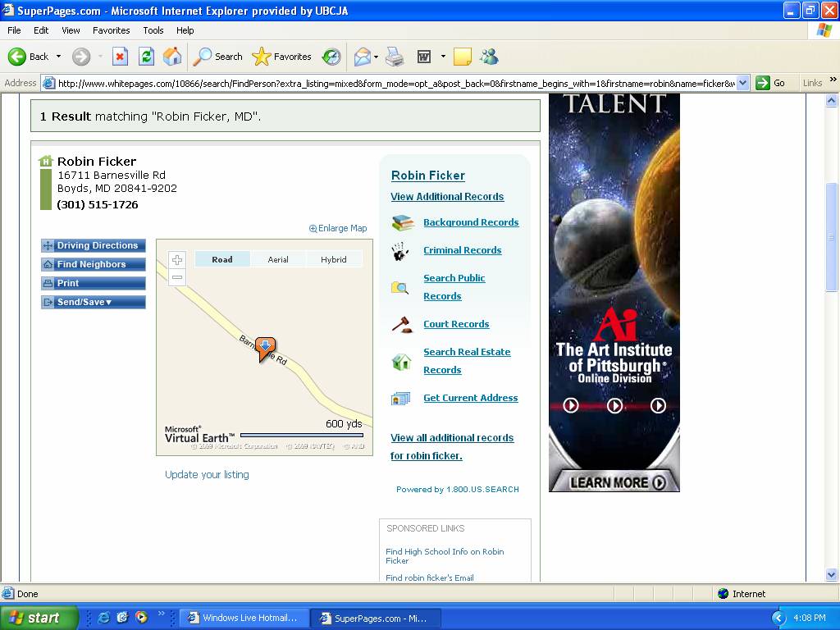Launch Internet Explorer from quick launch
Viewport: 840px width, 630px height.
coord(103,617)
